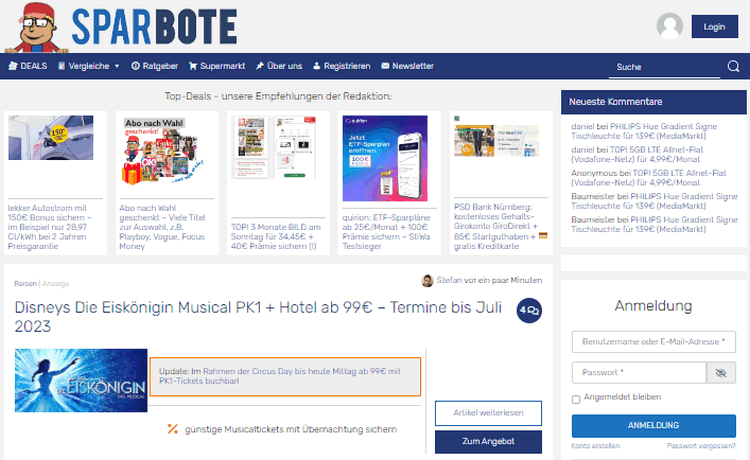This screenshot has height=460, width=750.
Task: Focus the Benutzername oder E-Mail-Adresse field
Action: (653, 342)
